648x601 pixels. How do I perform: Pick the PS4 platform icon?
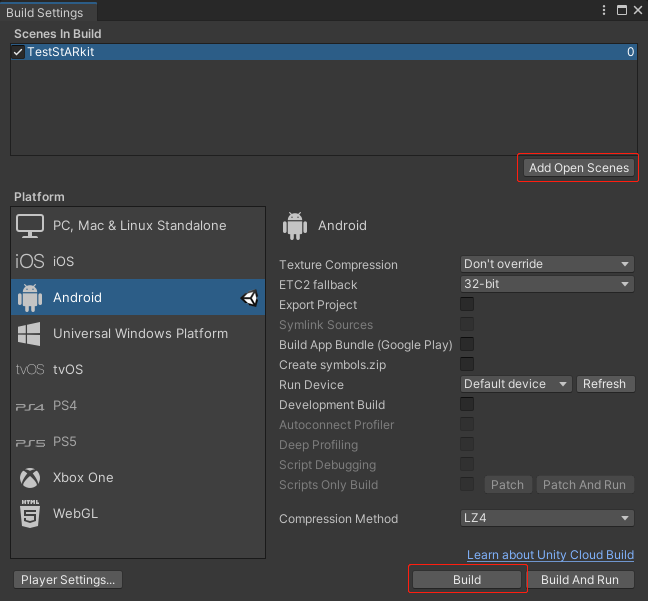(x=30, y=407)
